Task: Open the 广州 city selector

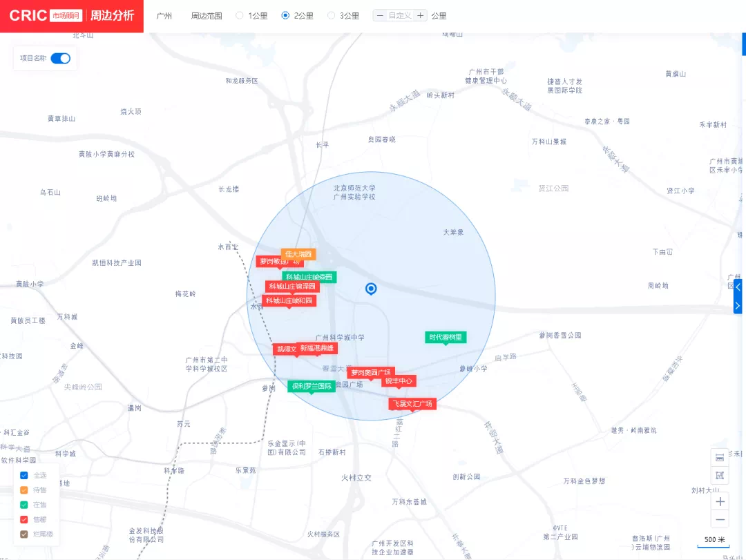Action: point(164,16)
